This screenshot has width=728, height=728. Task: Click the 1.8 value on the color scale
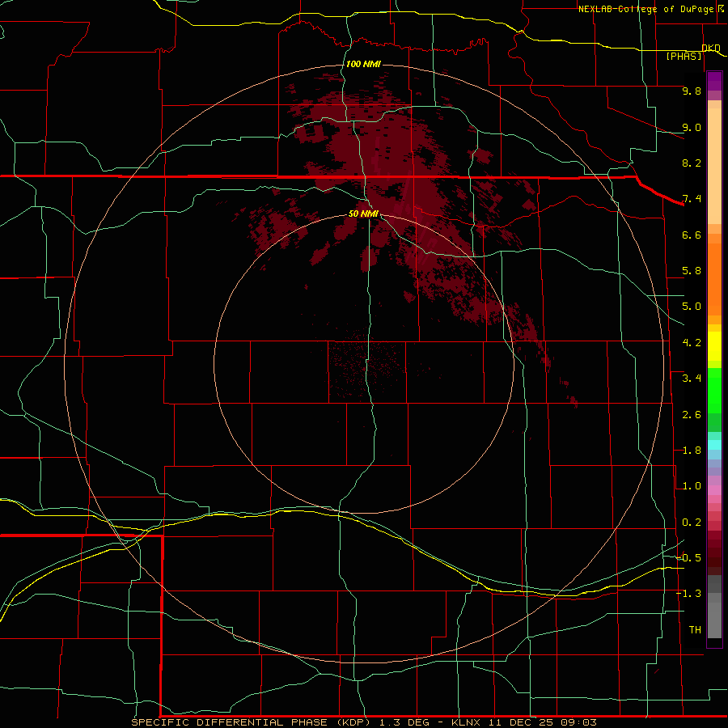(x=692, y=451)
